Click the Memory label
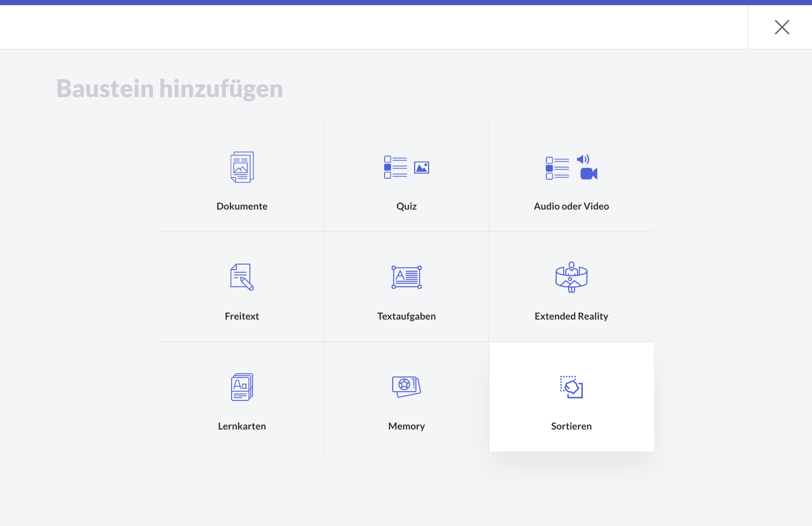This screenshot has height=526, width=812. point(406,426)
